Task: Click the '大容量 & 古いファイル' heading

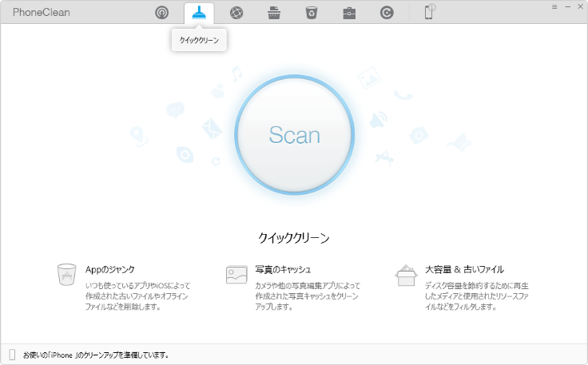Action: click(x=464, y=269)
